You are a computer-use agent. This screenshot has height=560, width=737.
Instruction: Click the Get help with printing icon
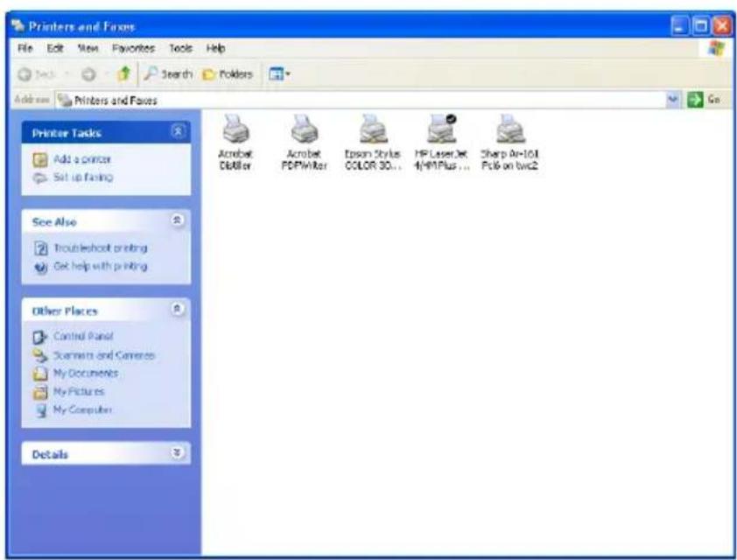tap(41, 267)
